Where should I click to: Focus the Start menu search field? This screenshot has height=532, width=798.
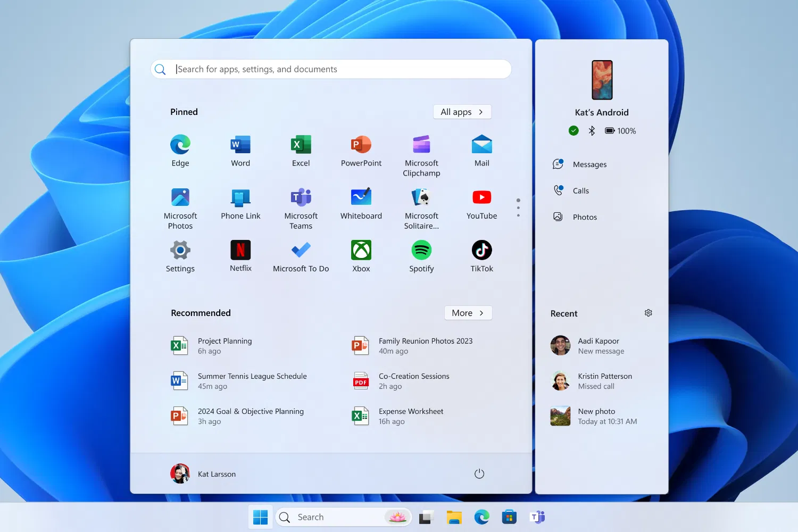(331, 69)
